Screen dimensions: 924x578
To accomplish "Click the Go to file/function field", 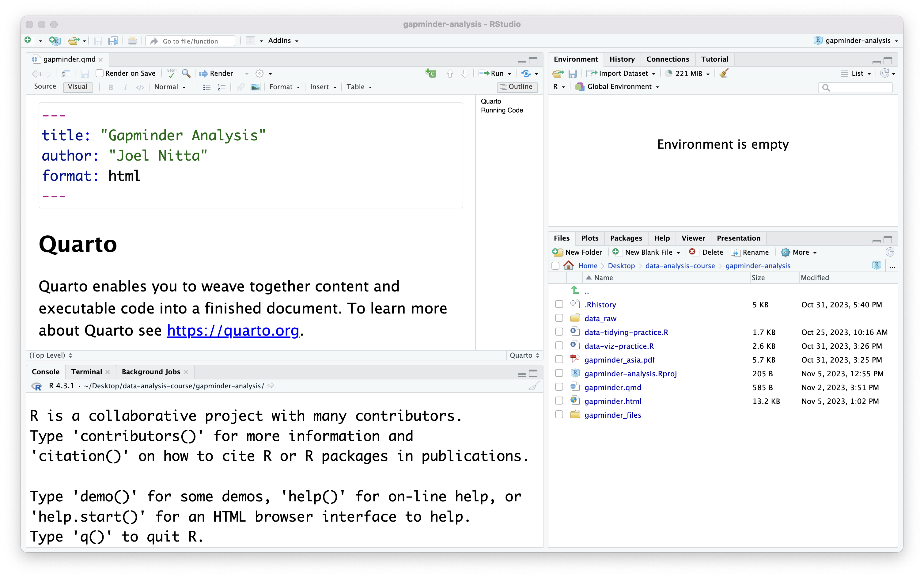I will click(191, 41).
